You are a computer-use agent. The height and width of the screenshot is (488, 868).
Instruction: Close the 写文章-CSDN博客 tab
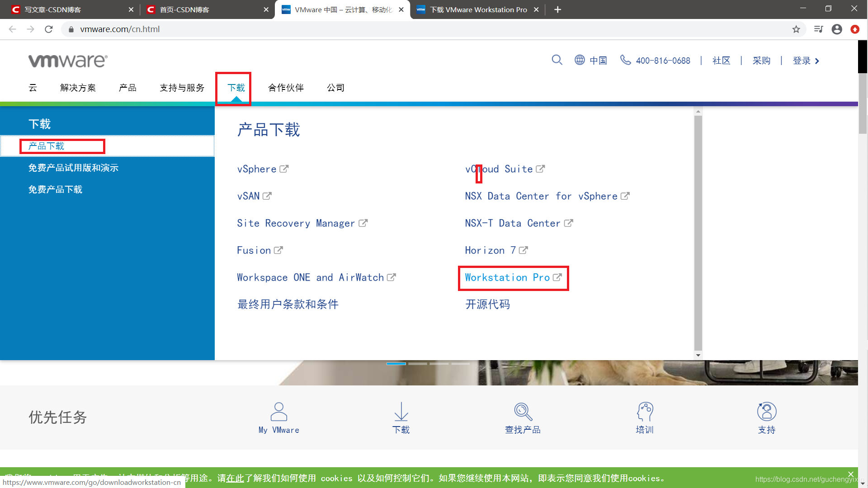[x=131, y=9]
